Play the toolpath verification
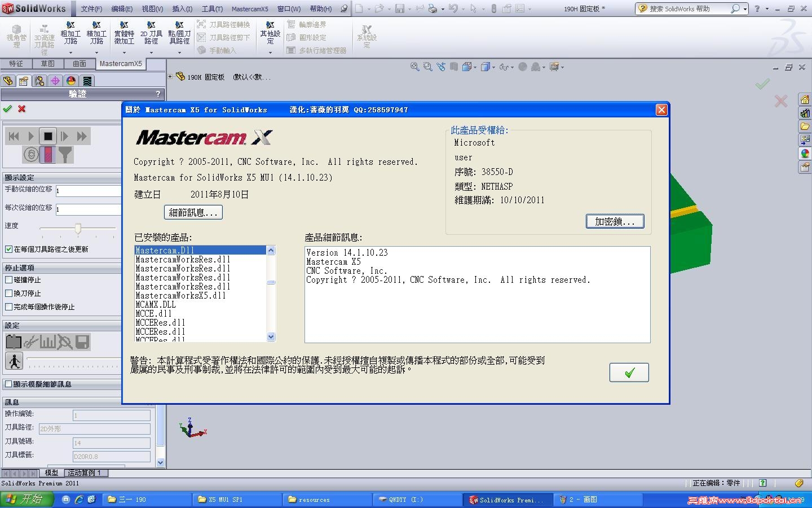 31,136
